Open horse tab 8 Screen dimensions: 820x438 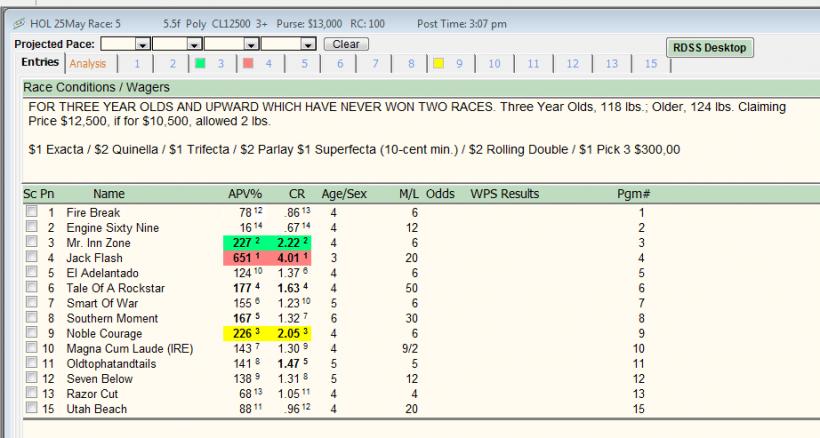coord(411,64)
